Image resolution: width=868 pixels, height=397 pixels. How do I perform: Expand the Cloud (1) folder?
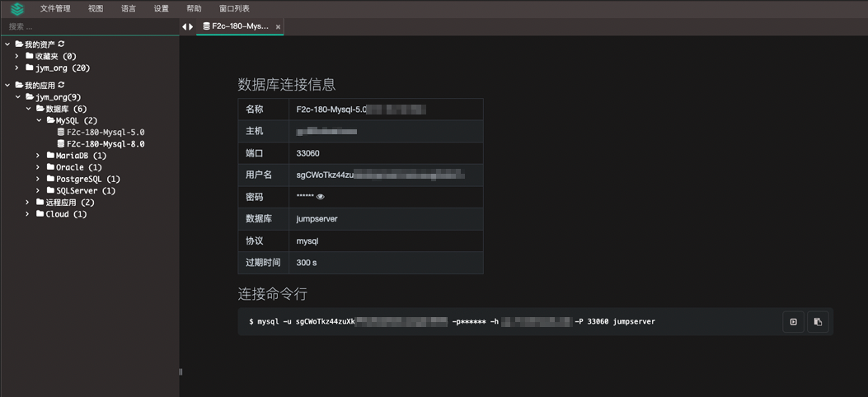28,214
